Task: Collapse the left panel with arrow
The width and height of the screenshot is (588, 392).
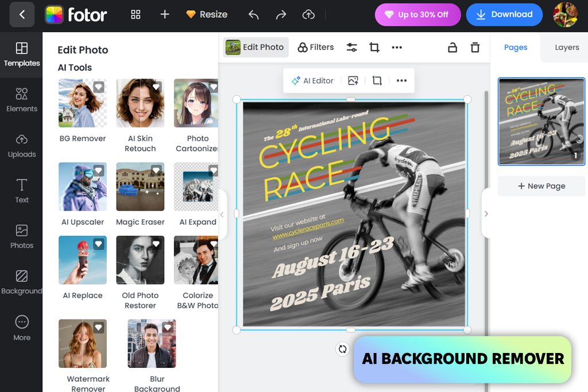Action: point(222,214)
